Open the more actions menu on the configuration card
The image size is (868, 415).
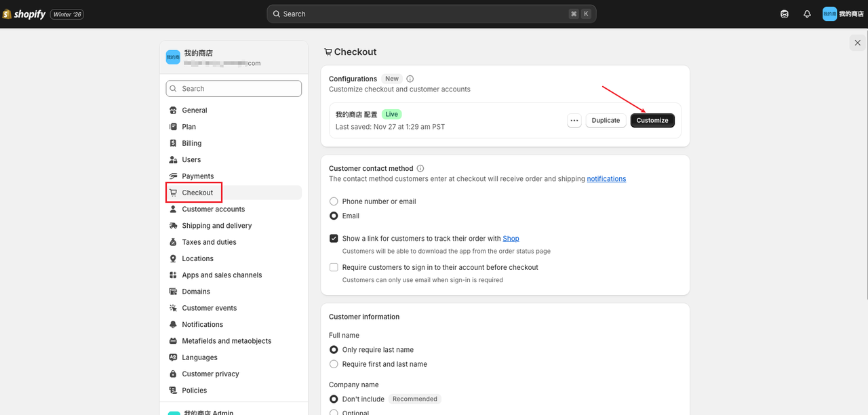pos(574,120)
